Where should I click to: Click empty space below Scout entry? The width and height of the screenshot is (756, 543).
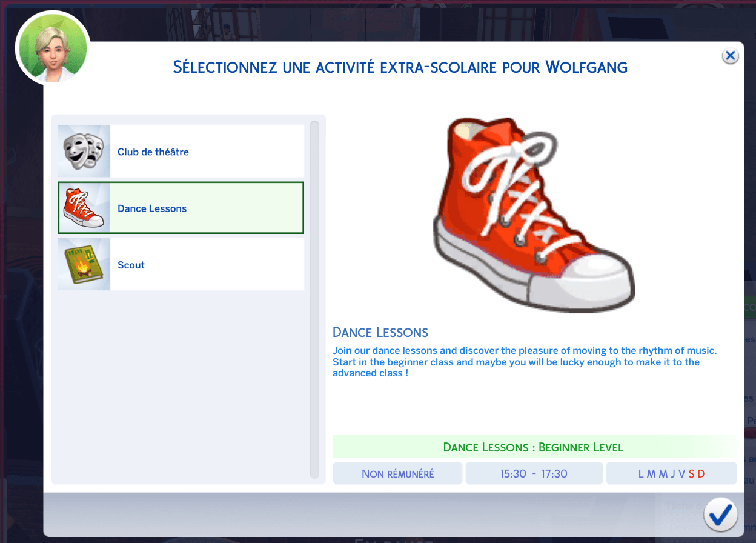[181, 382]
